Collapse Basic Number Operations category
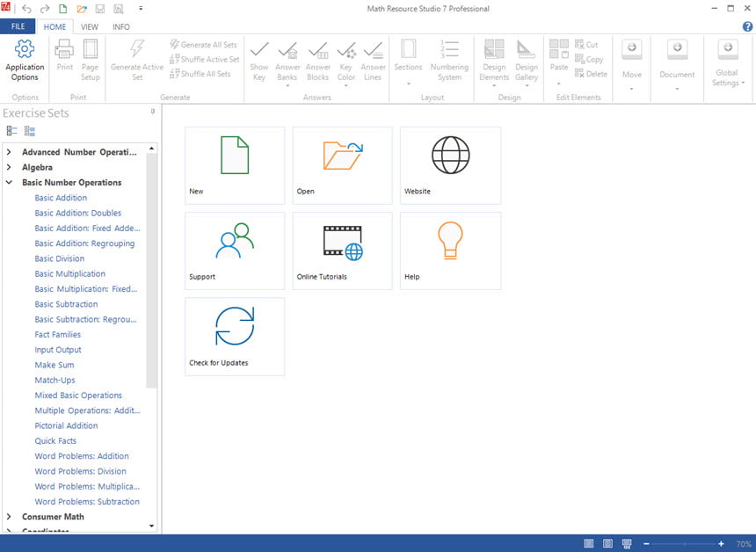This screenshot has width=756, height=552. click(9, 182)
